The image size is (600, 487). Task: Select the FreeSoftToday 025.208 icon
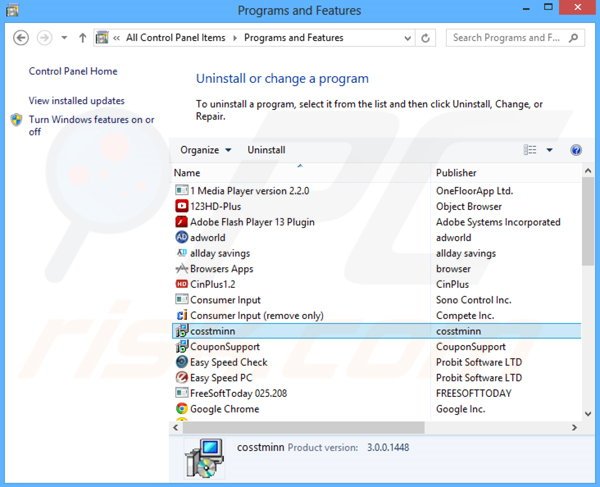(x=182, y=393)
